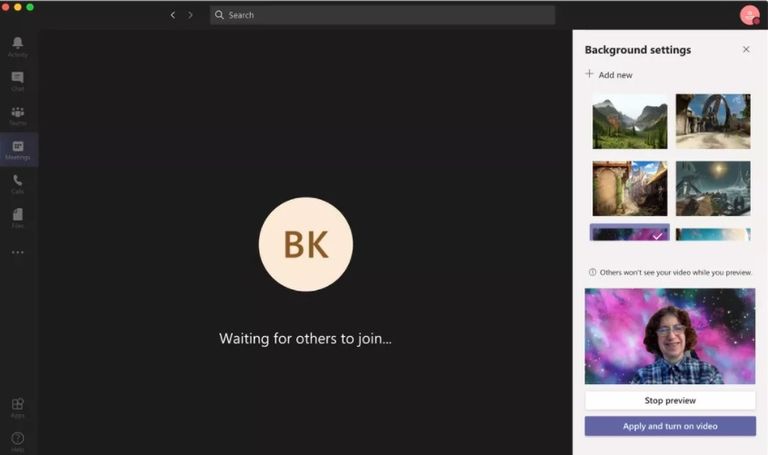
Task: Go forward with the right arrow
Action: click(x=191, y=15)
